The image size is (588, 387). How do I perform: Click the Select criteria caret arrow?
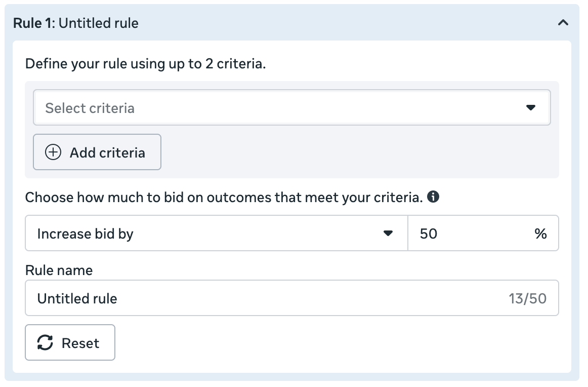[x=530, y=108]
